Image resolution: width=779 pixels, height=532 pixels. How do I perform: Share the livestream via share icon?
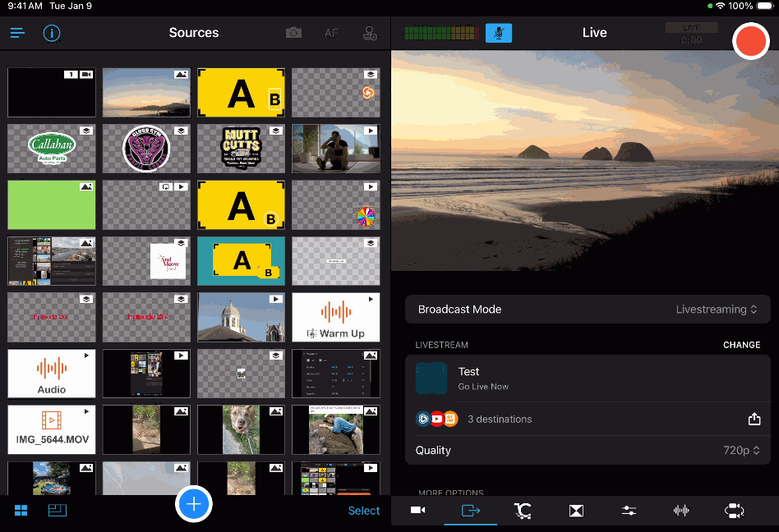click(x=754, y=419)
